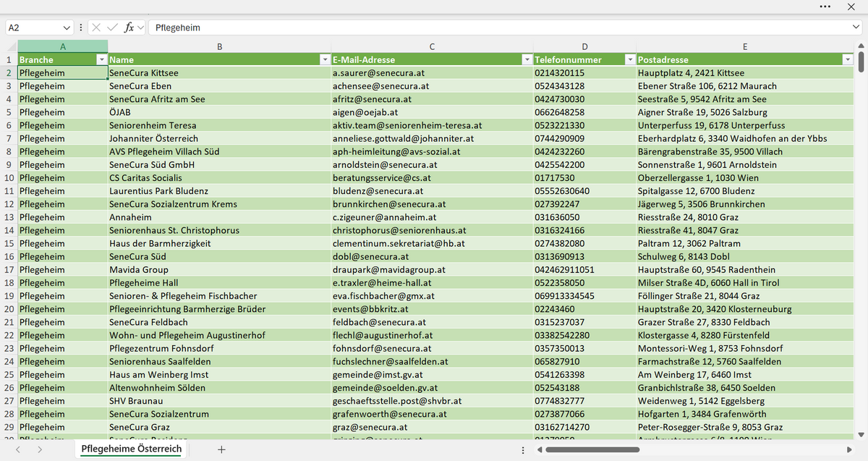Select the email achensee@senecura.at
The width and height of the screenshot is (868, 461).
(432, 86)
